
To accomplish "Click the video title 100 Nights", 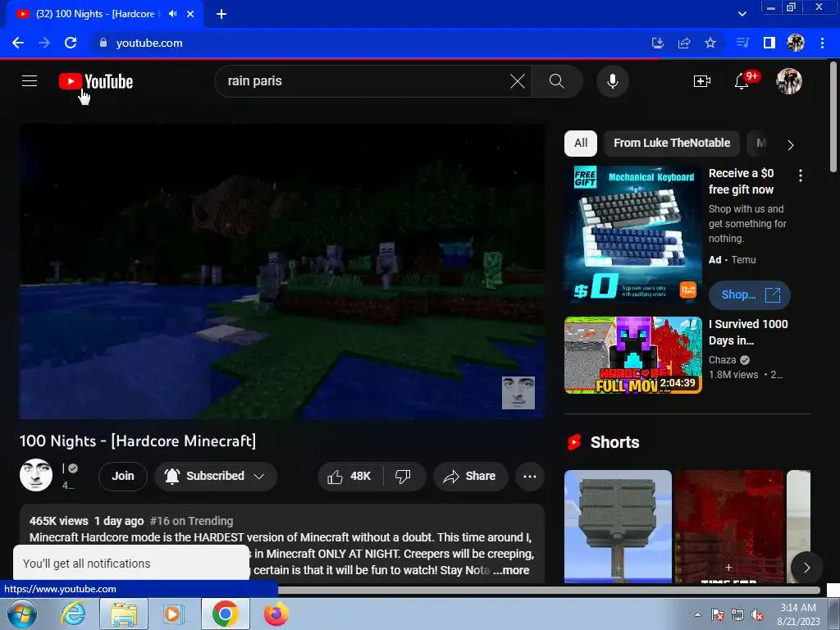I will (x=138, y=441).
